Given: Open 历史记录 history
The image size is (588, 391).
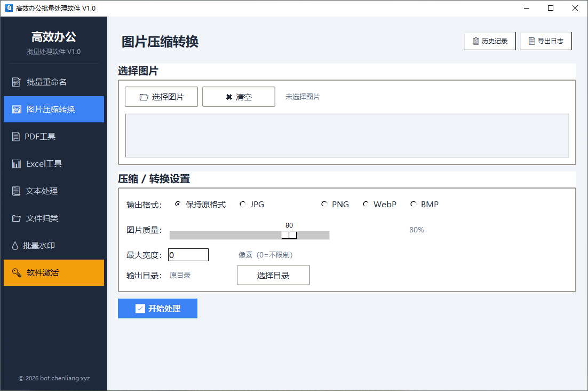Looking at the screenshot, I should click(490, 41).
